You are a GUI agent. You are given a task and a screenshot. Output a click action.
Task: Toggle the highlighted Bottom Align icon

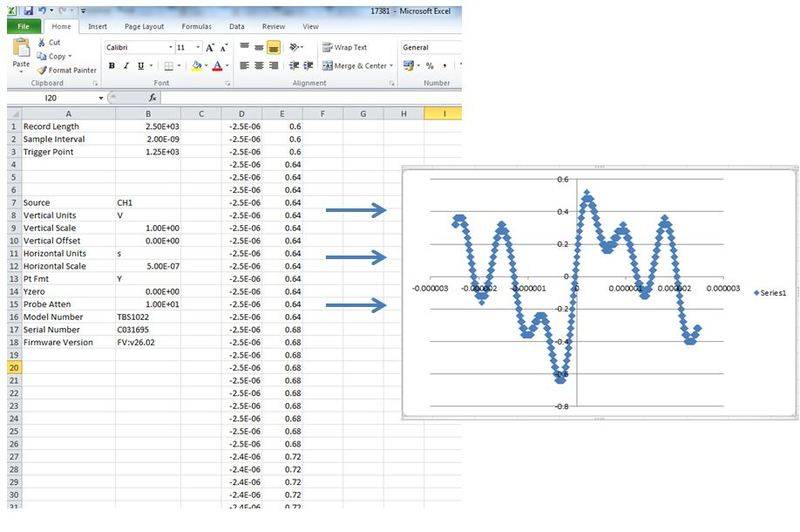pyautogui.click(x=274, y=47)
